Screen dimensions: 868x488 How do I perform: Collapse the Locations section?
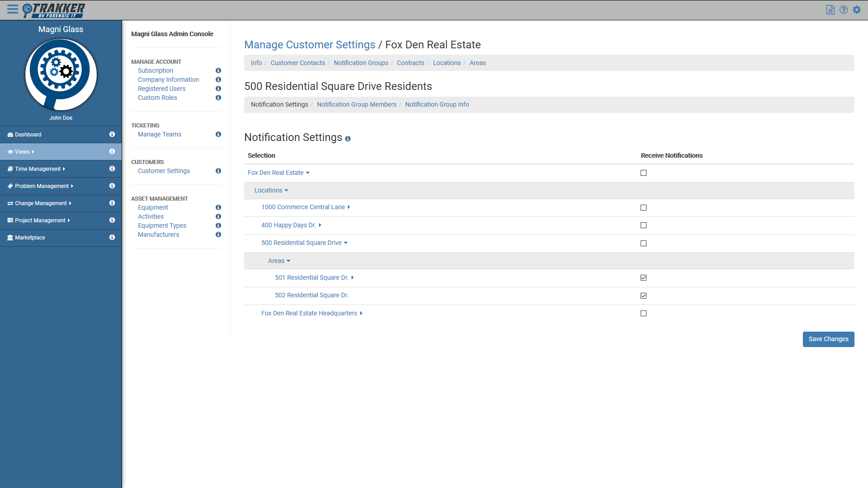click(x=271, y=190)
